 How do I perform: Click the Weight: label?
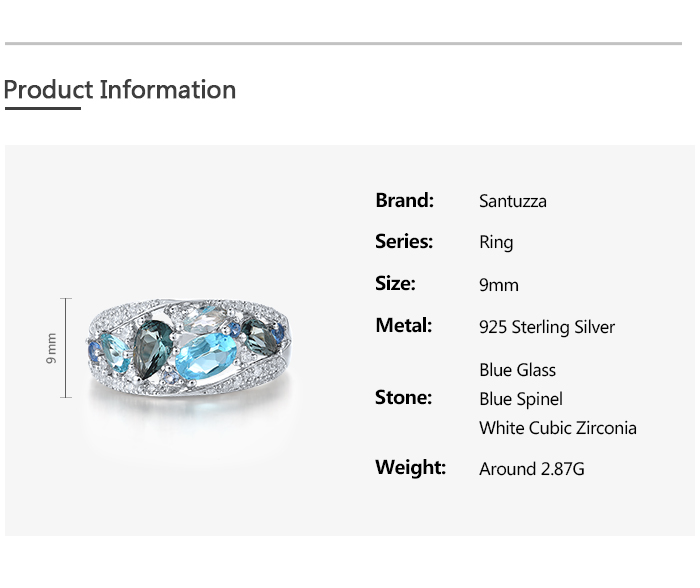410,468
